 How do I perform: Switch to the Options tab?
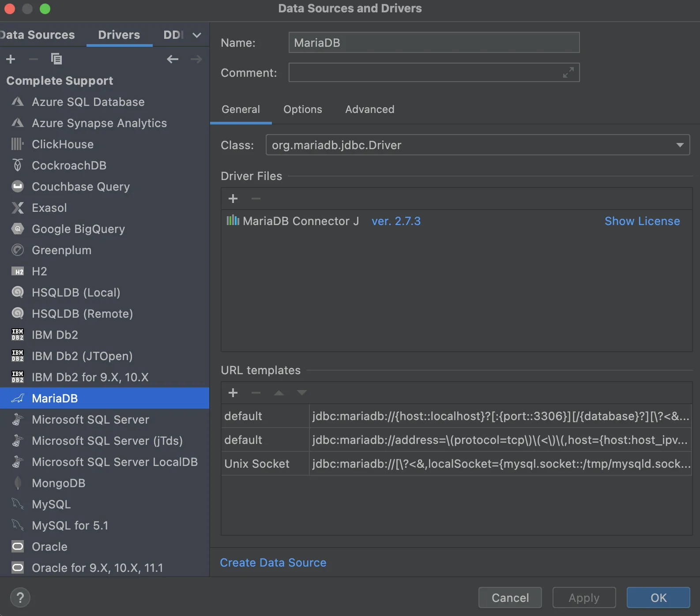click(303, 109)
